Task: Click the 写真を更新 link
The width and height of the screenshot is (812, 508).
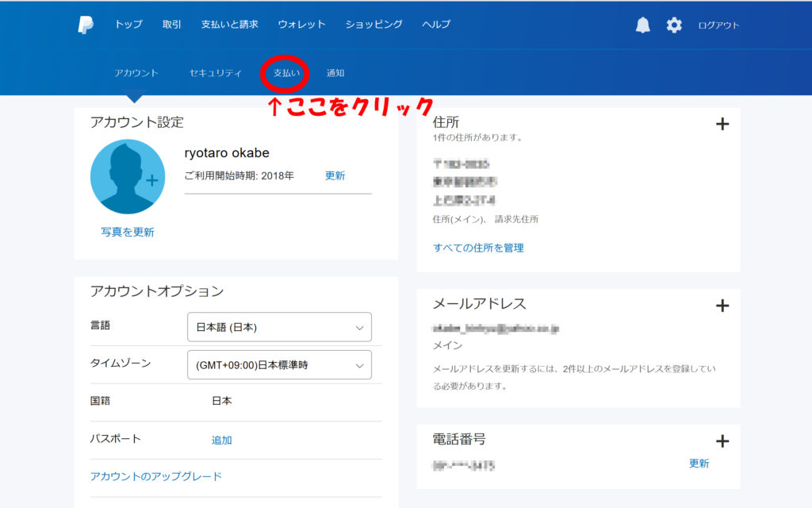Action: pos(128,233)
